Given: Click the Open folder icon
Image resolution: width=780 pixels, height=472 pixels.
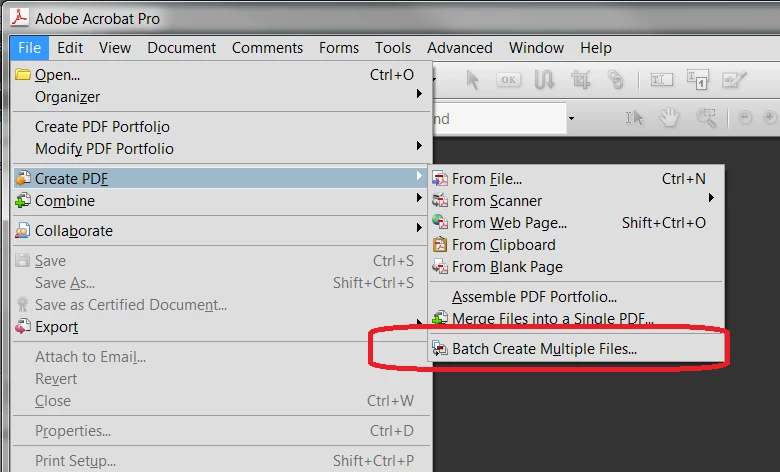Looking at the screenshot, I should click(23, 75).
